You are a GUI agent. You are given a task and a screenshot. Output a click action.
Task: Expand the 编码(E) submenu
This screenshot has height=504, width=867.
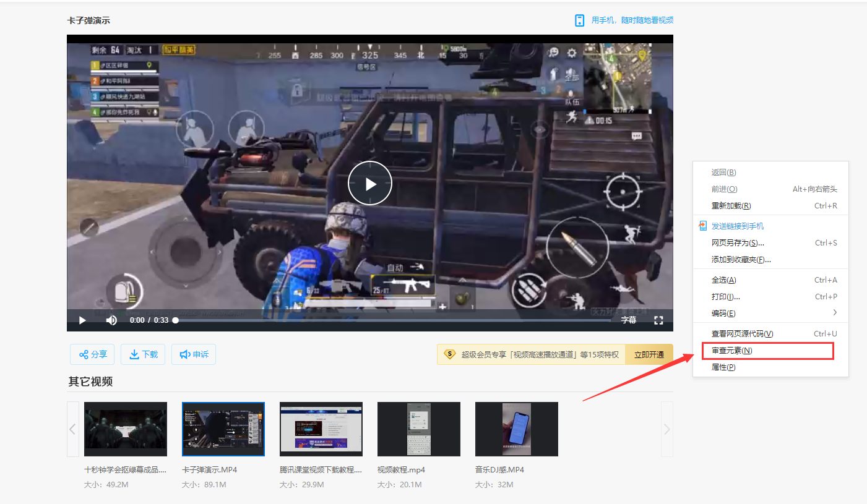tap(770, 313)
